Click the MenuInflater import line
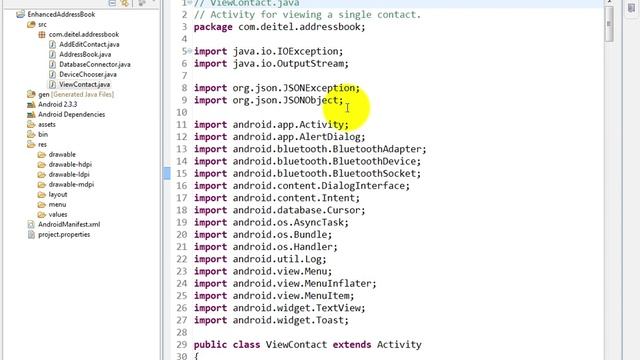Screen dimensions: 640x360 [x=285, y=284]
